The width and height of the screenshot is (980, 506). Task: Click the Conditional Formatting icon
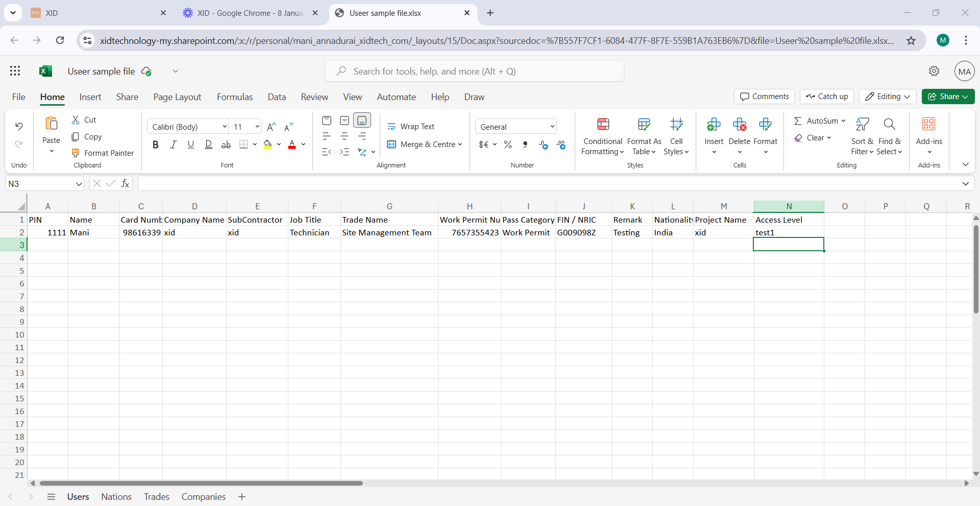tap(603, 125)
